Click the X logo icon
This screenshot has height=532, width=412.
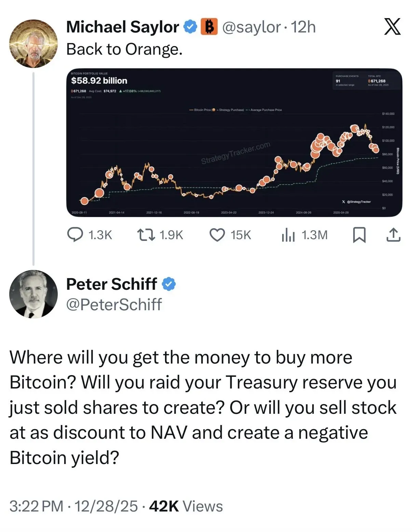(x=392, y=27)
